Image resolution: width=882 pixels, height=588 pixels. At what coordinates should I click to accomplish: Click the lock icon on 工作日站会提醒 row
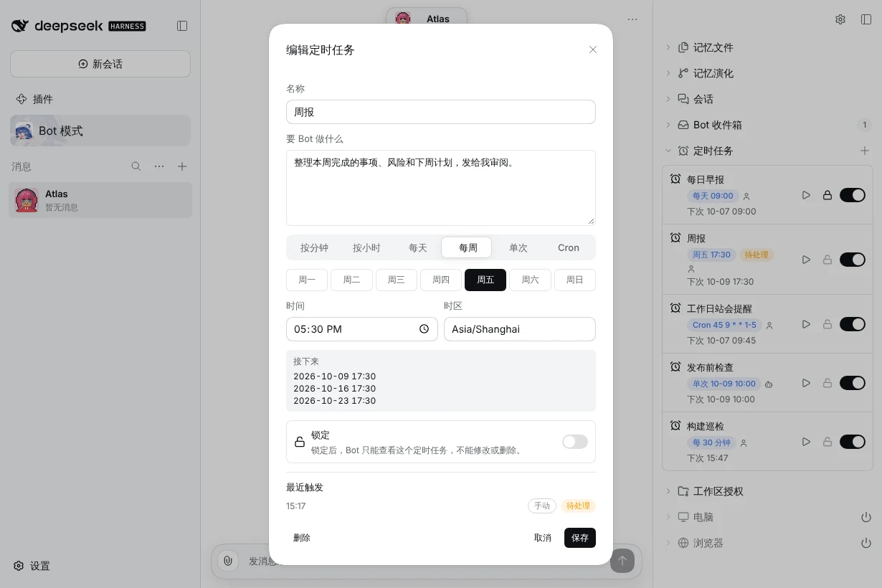(828, 324)
